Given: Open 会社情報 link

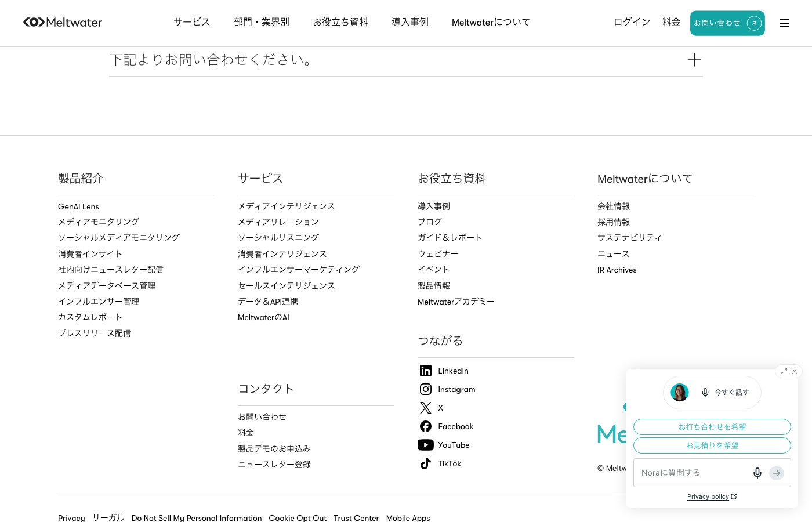Looking at the screenshot, I should coord(614,206).
